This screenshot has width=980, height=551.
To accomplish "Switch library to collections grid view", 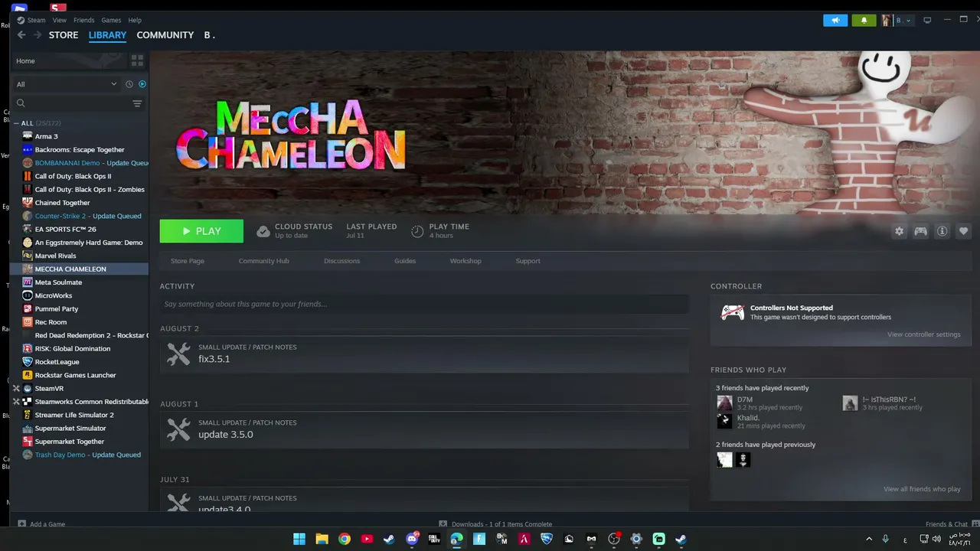I will tap(138, 60).
